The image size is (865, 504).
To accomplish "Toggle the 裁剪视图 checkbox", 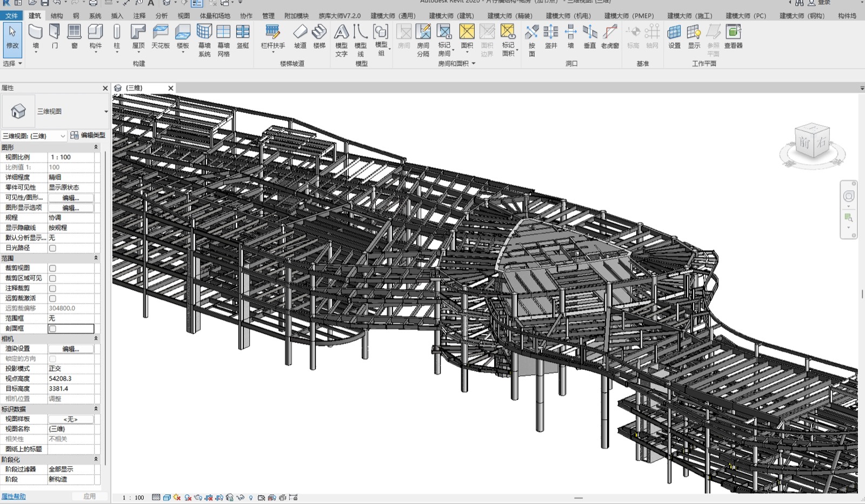I will pyautogui.click(x=52, y=268).
